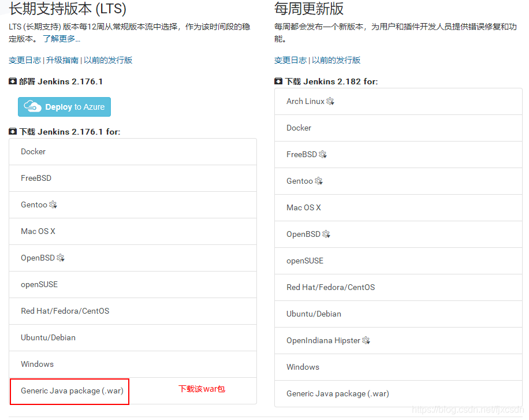Click download icon beside 下载 Jenkins 2.182
529x420 pixels.
278,81
